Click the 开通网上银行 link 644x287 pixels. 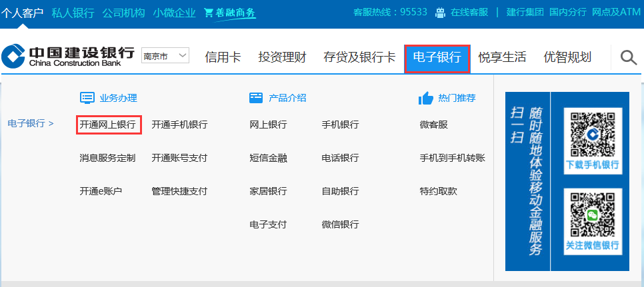[107, 125]
